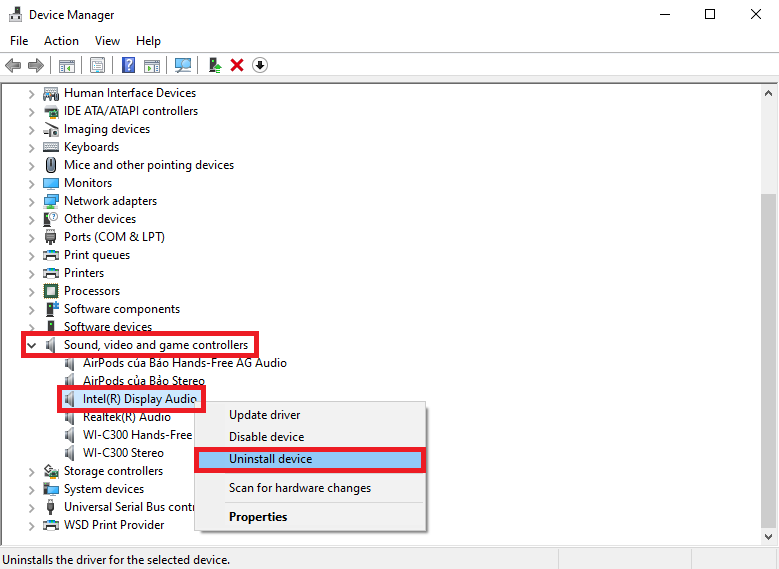Open the Properties toolbar icon

[97, 65]
